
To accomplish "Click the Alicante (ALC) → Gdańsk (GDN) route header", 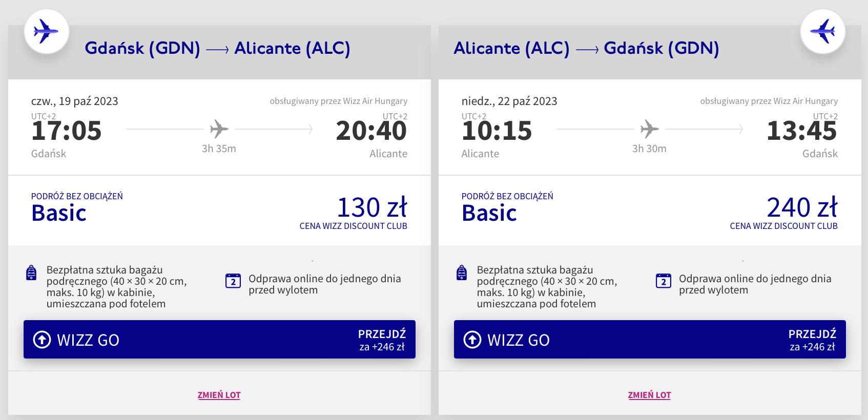I will (x=586, y=48).
